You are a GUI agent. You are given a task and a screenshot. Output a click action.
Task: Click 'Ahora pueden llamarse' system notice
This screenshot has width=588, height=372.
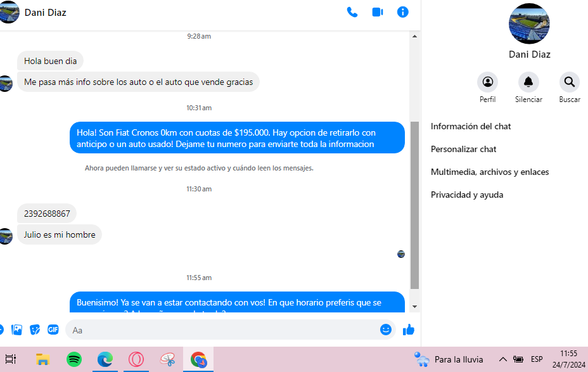click(199, 168)
